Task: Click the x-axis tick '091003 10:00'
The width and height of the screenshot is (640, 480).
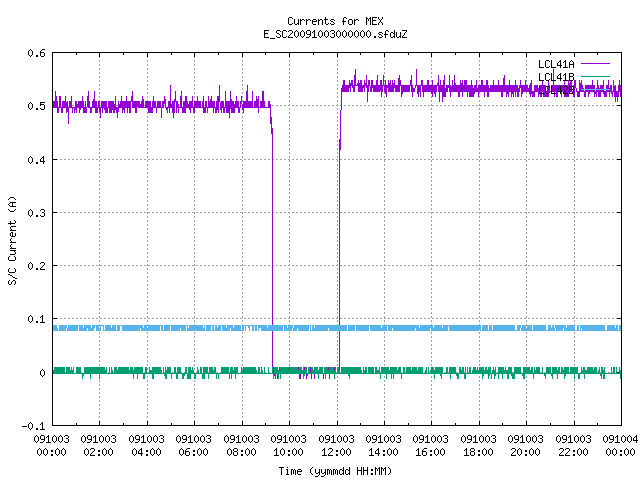Action: 289,445
